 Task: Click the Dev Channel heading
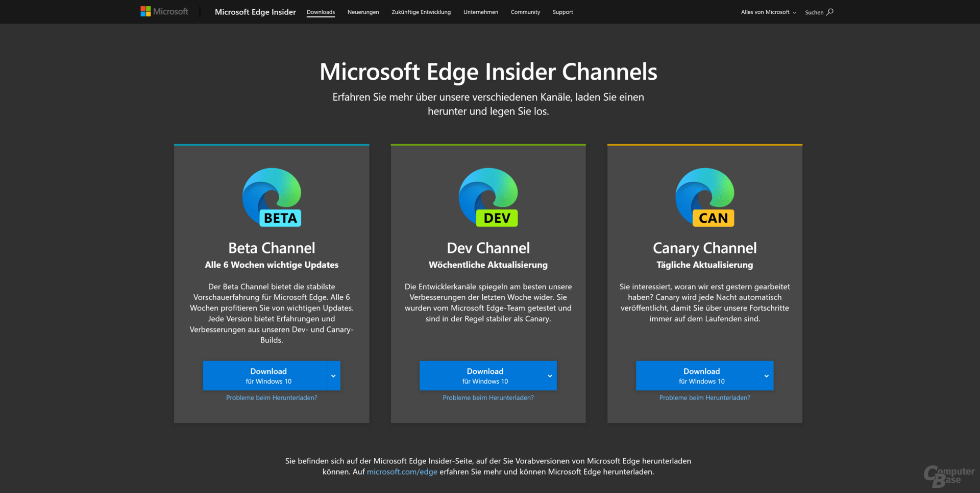pyautogui.click(x=488, y=248)
